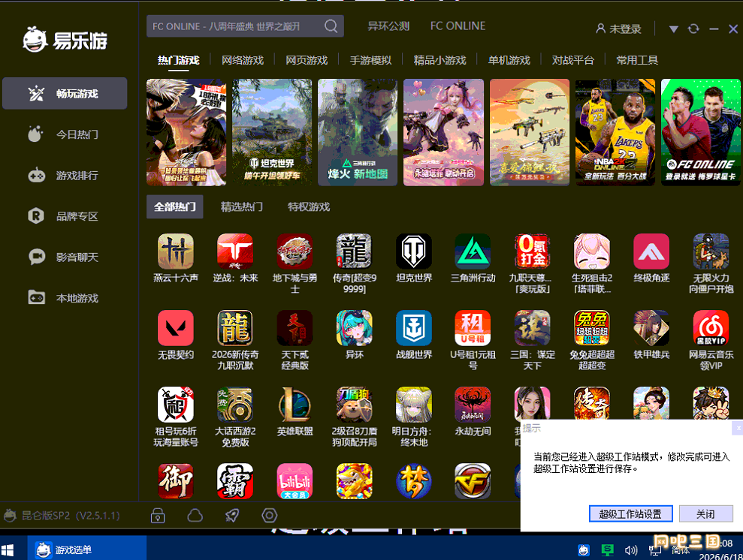The height and width of the screenshot is (560, 743).
Task: Open the 坦克世界 game icon
Action: (414, 251)
